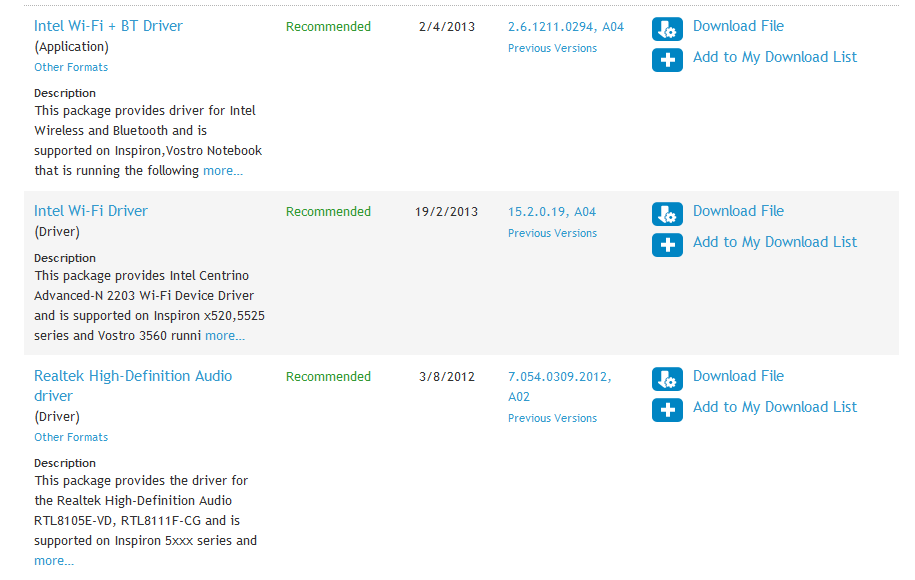Show Other Formats for Intel Wi-Fi + BT Driver
Image resolution: width=915 pixels, height=580 pixels.
click(71, 67)
